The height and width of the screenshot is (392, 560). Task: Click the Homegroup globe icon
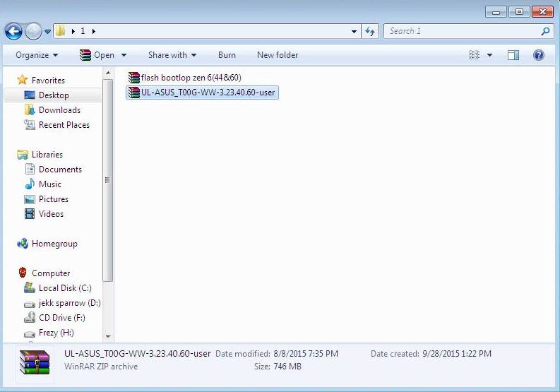[x=23, y=244]
